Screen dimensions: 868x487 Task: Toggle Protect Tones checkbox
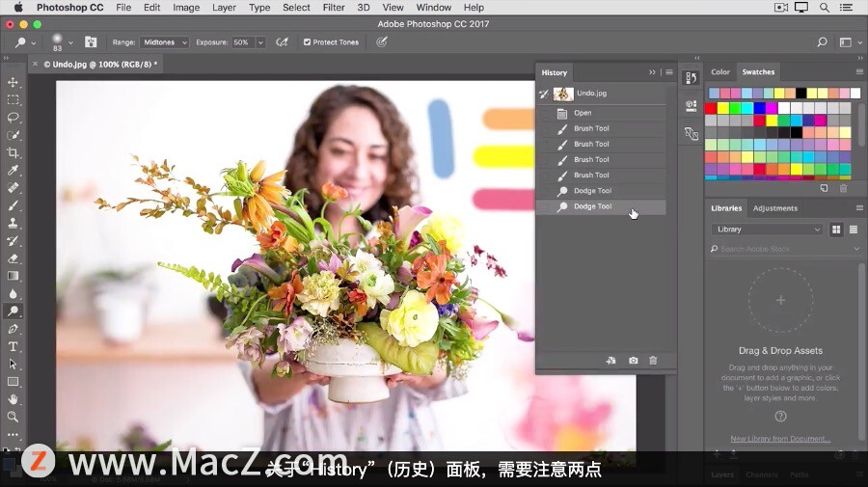[x=307, y=42]
